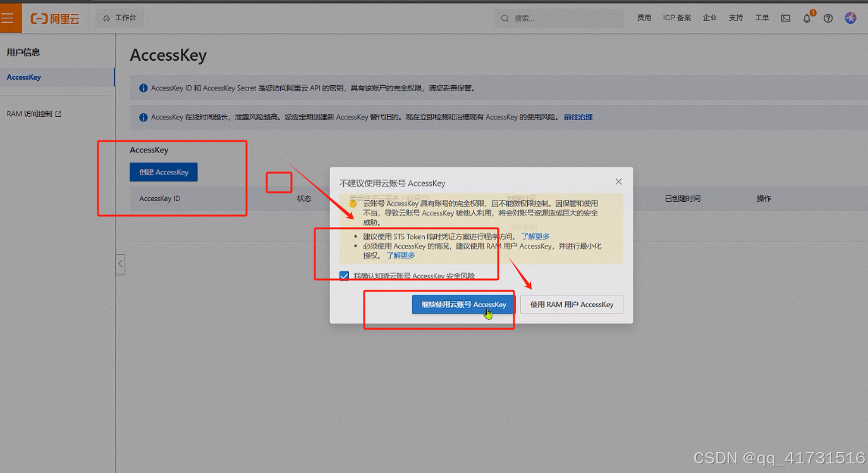This screenshot has width=868, height=473.
Task: Click the 用户信息 sidebar heading
Action: tap(23, 52)
